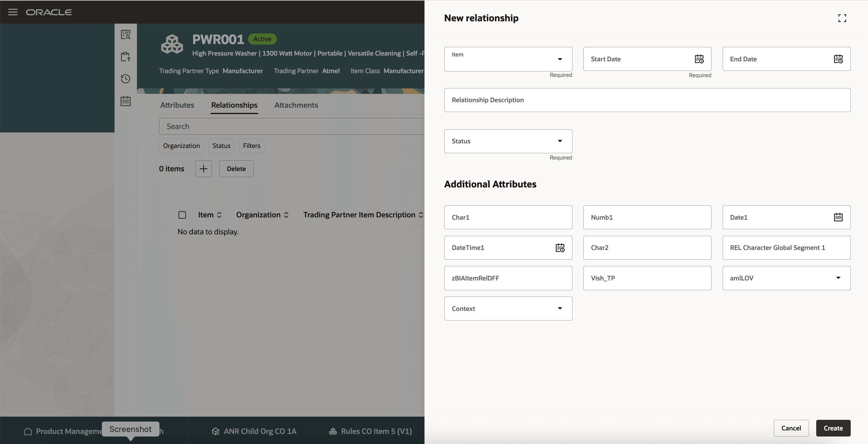Image resolution: width=868 pixels, height=444 pixels.
Task: Click the Start Date calendar-clock icon
Action: [699, 59]
